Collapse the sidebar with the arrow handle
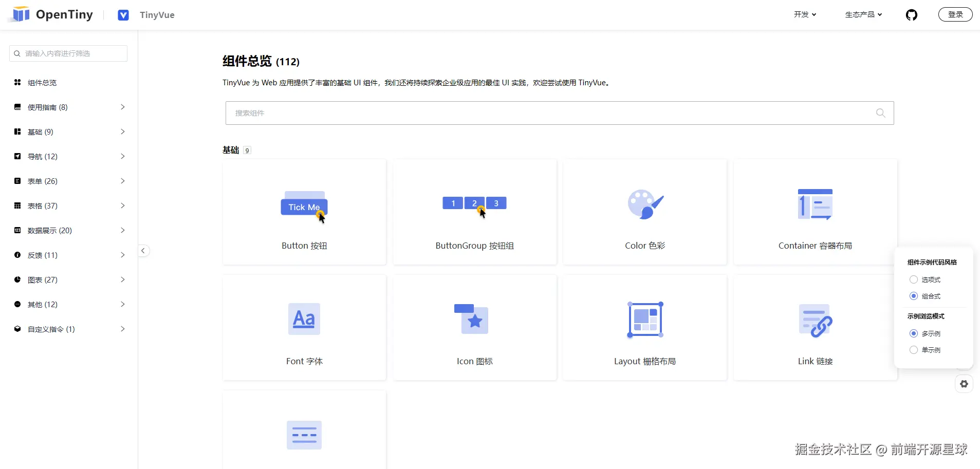The width and height of the screenshot is (980, 469). coord(143,251)
